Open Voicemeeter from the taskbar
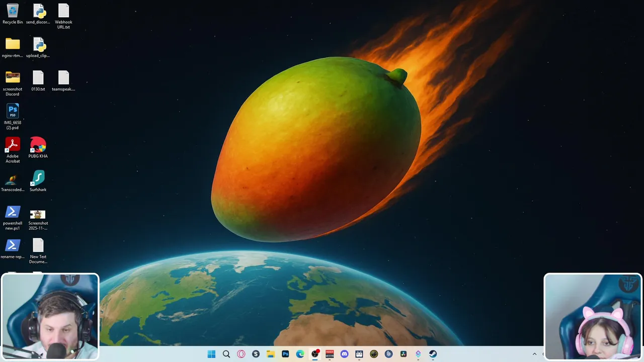The image size is (644, 362). pos(330,354)
